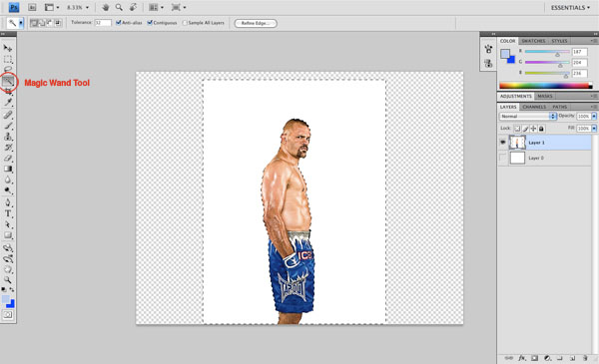Image resolution: width=599 pixels, height=364 pixels.
Task: Click the Hand tool in application bar
Action: click(x=106, y=7)
